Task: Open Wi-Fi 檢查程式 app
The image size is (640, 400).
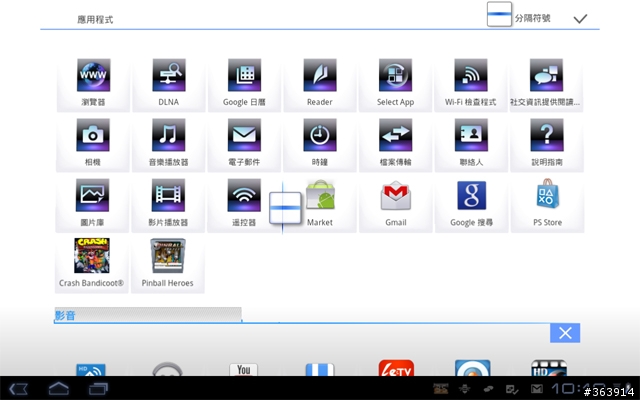Action: [471, 83]
